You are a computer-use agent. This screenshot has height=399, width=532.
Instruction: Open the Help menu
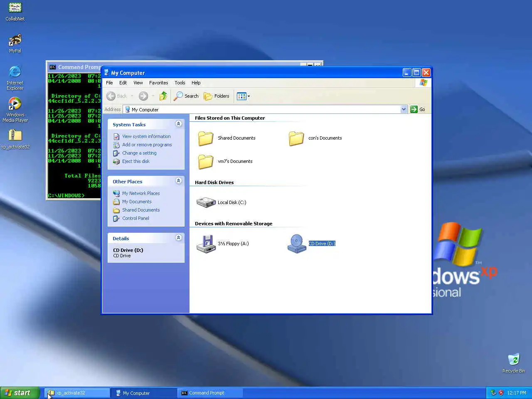[196, 83]
